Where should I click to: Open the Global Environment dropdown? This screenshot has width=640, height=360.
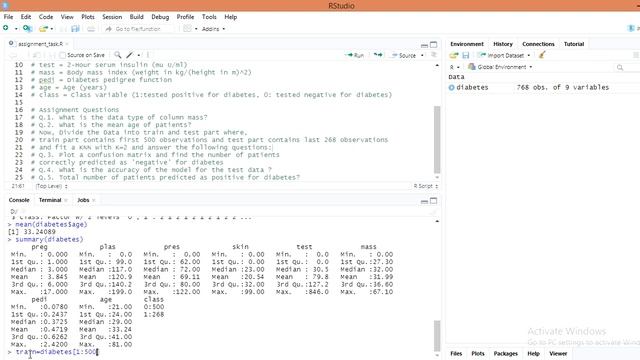coord(500,67)
